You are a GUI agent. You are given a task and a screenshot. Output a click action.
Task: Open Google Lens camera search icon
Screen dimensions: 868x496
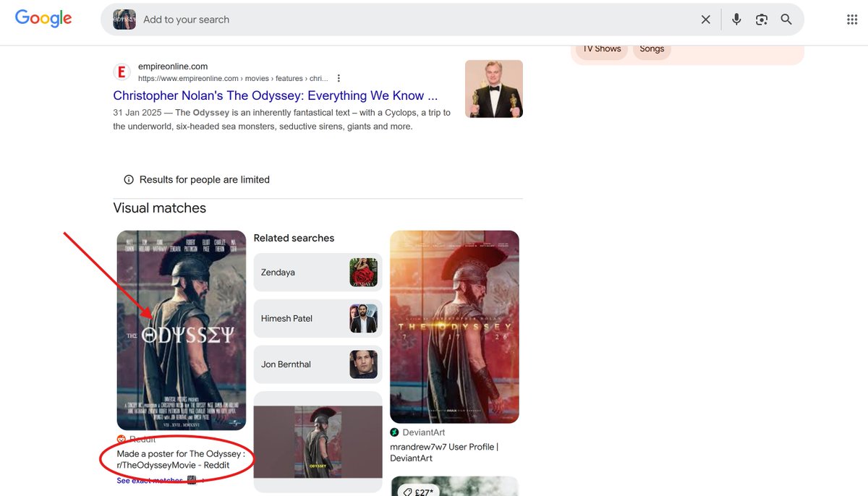tap(762, 20)
